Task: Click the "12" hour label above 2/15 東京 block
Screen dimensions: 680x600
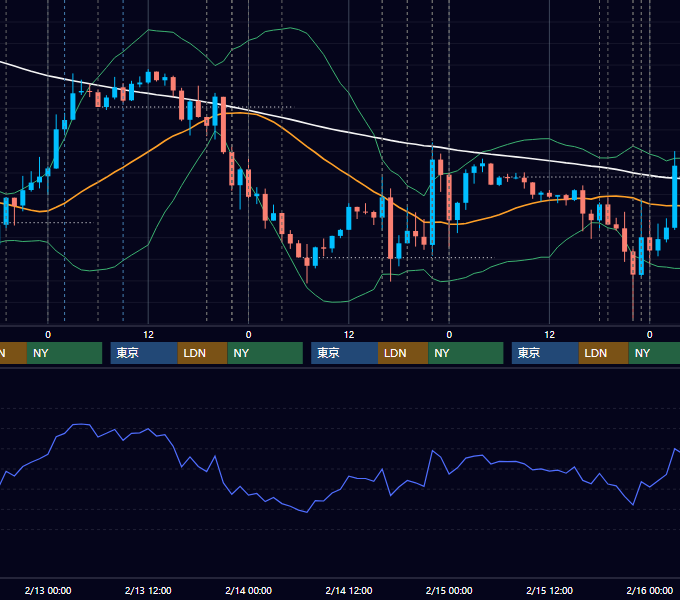Action: click(549, 335)
